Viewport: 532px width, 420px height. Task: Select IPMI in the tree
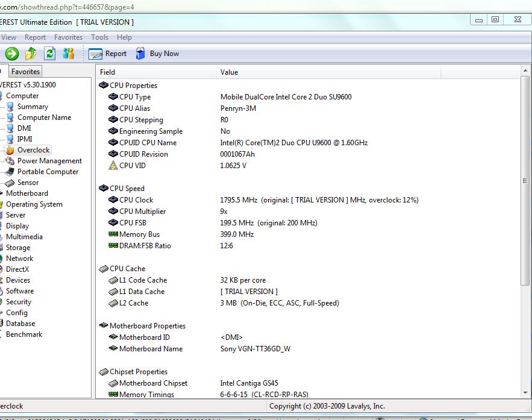click(x=25, y=139)
